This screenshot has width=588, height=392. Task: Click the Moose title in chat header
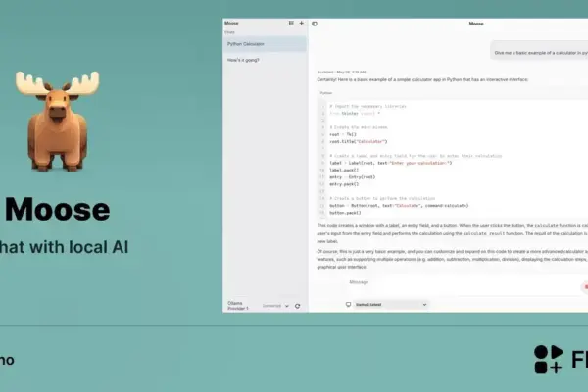tap(476, 24)
